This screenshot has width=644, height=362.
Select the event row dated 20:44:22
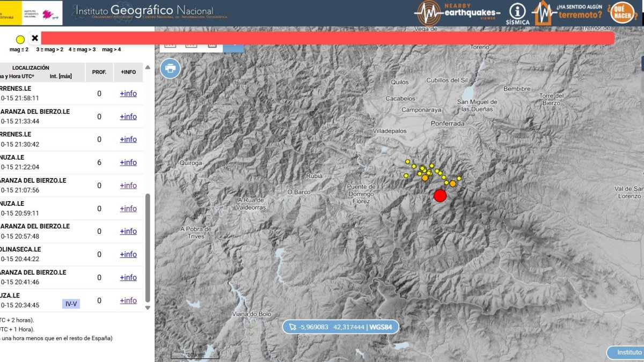click(71, 255)
